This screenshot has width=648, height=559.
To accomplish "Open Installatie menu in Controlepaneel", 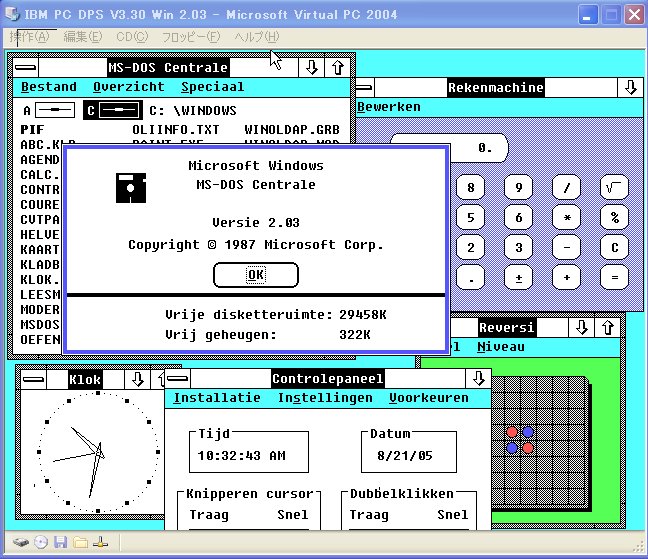I will 217,398.
